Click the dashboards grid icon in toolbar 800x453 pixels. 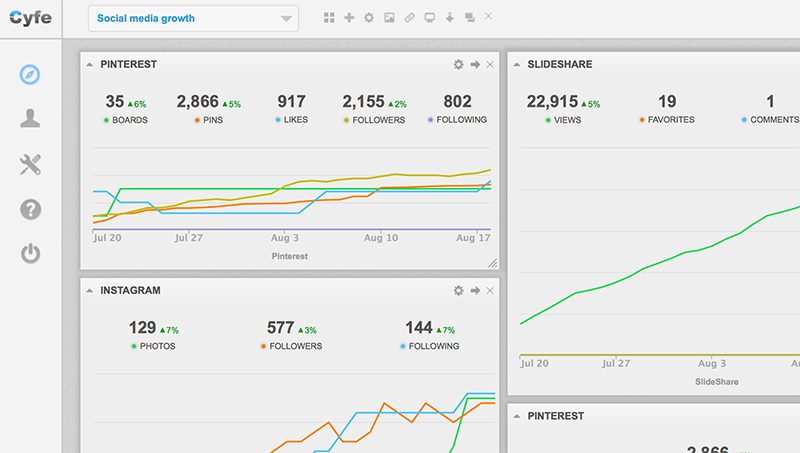pos(329,18)
